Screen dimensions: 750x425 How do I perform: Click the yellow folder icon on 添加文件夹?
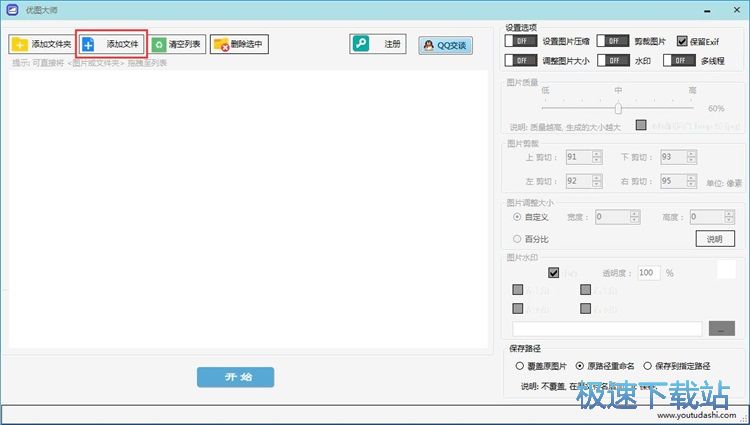tap(20, 44)
